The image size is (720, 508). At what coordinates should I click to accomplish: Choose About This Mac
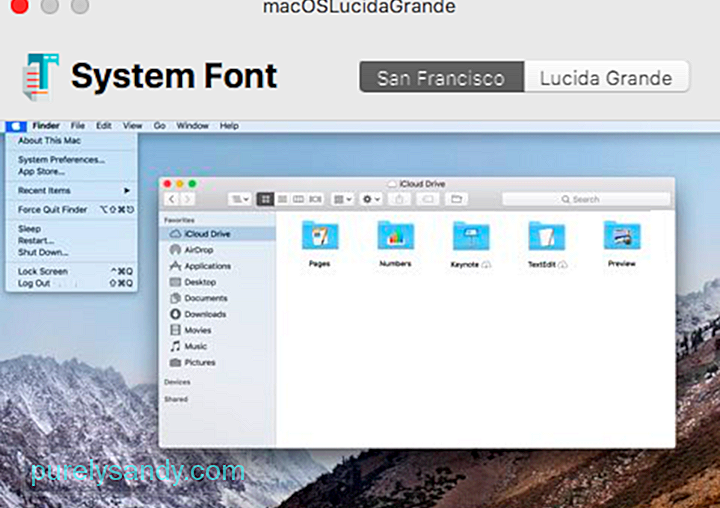pyautogui.click(x=72, y=141)
